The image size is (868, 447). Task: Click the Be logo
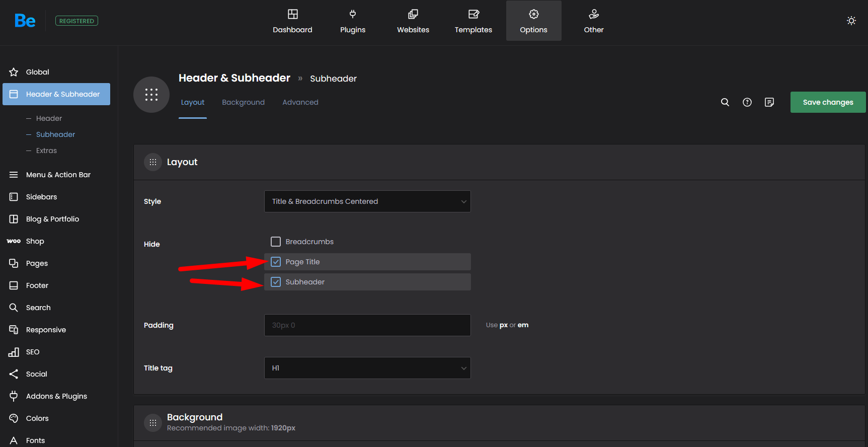click(25, 21)
